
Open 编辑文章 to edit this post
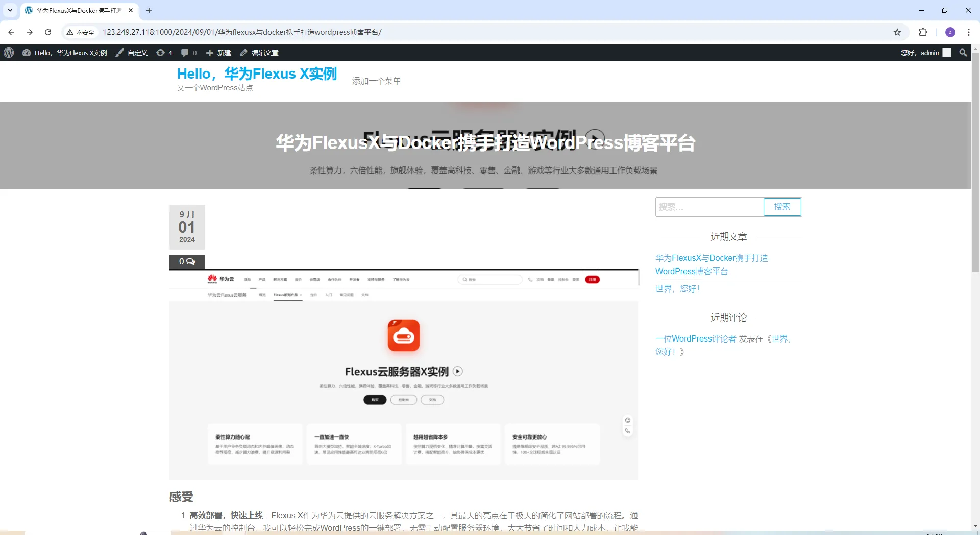pyautogui.click(x=259, y=53)
